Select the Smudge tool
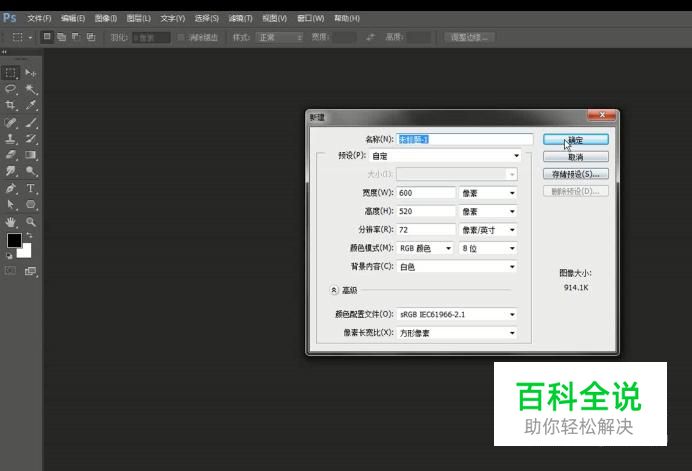This screenshot has height=471, width=692. (x=11, y=171)
